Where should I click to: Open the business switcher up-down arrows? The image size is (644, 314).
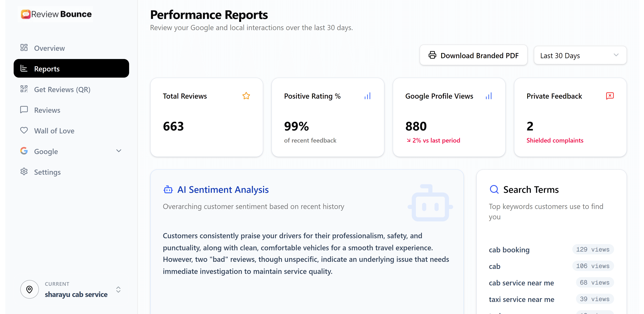pyautogui.click(x=118, y=290)
